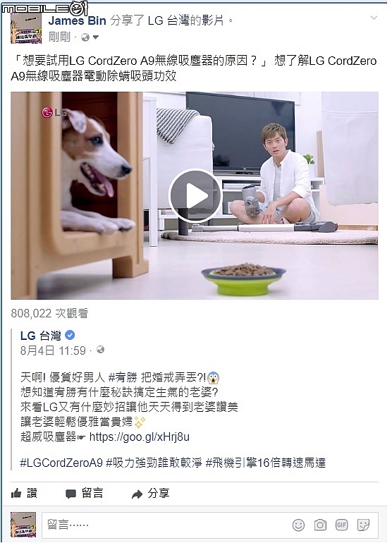Insert a GIF into comment

pos(341,525)
